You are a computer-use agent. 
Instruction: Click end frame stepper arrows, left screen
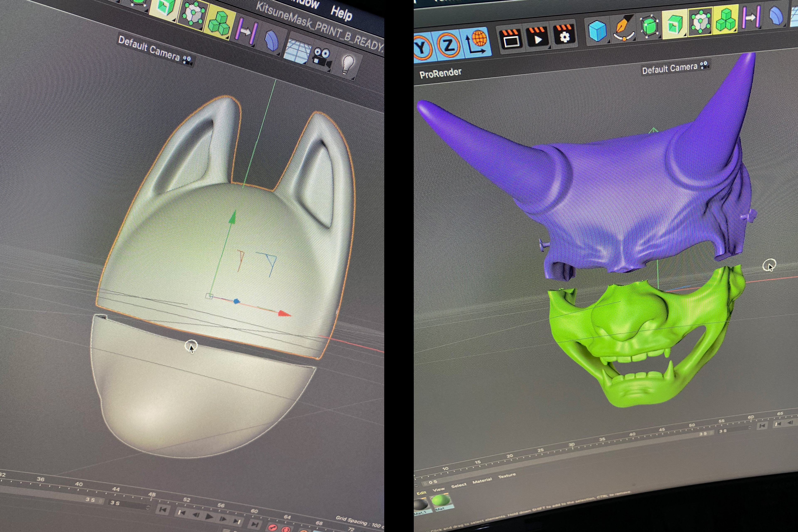click(148, 508)
